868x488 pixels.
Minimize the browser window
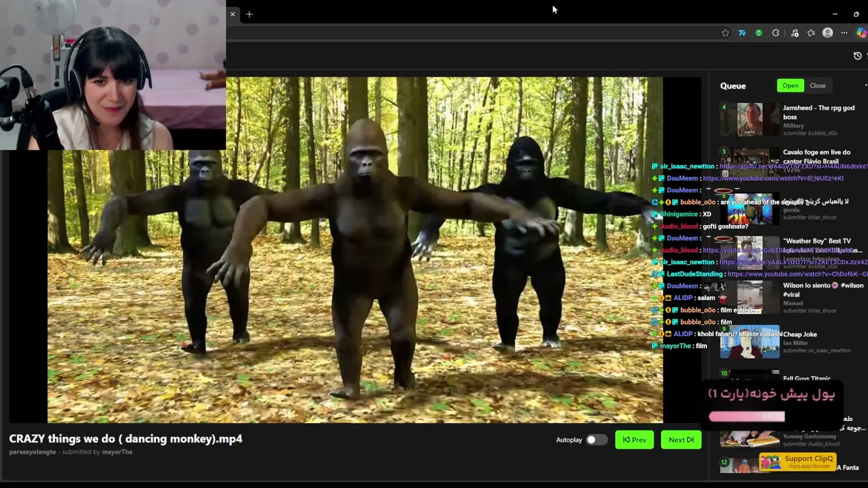[x=835, y=14]
